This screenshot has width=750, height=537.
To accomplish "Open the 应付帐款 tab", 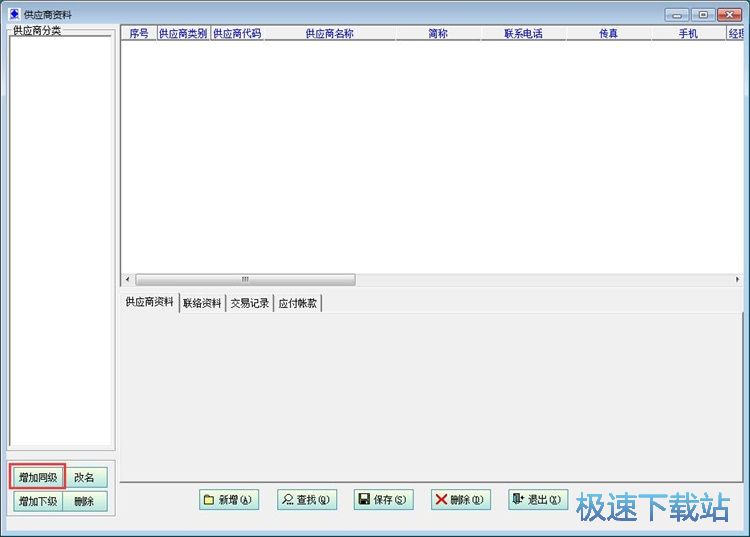I will pyautogui.click(x=298, y=303).
